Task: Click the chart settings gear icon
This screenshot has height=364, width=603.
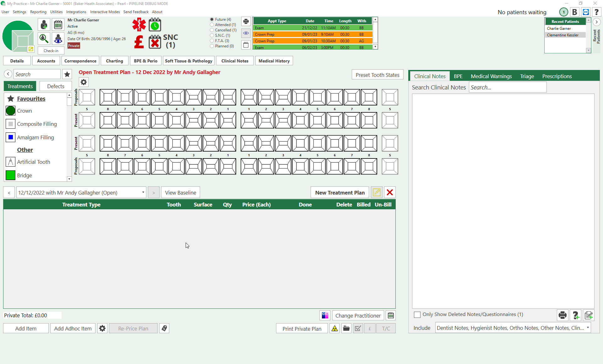Action: 84,82
